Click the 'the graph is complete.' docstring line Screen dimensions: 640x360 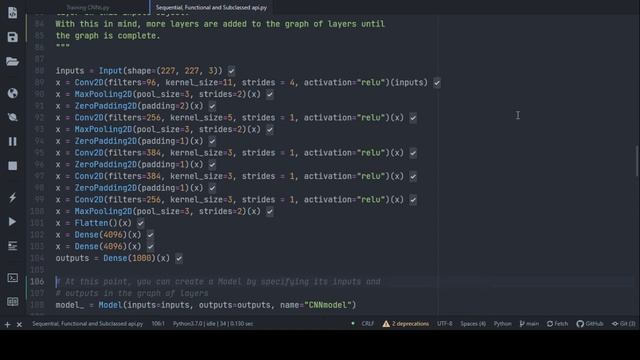pyautogui.click(x=108, y=36)
